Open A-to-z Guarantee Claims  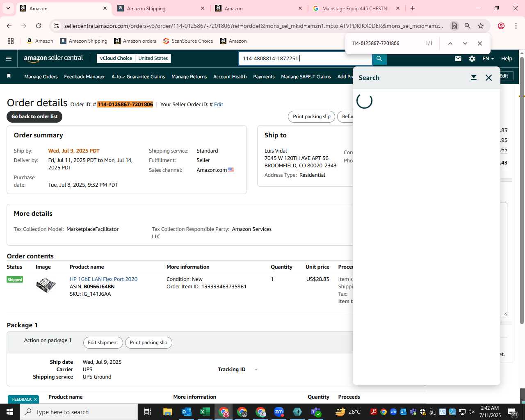pyautogui.click(x=138, y=77)
